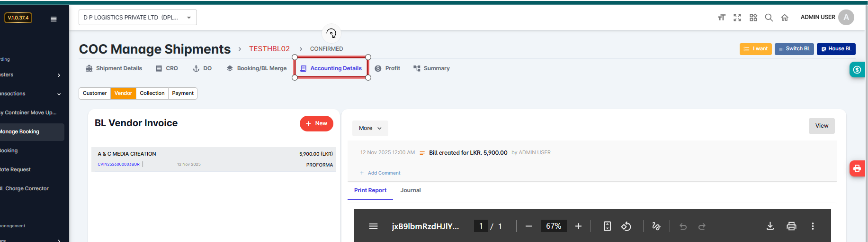Open the search magnifier icon
868x242 pixels.
[769, 18]
